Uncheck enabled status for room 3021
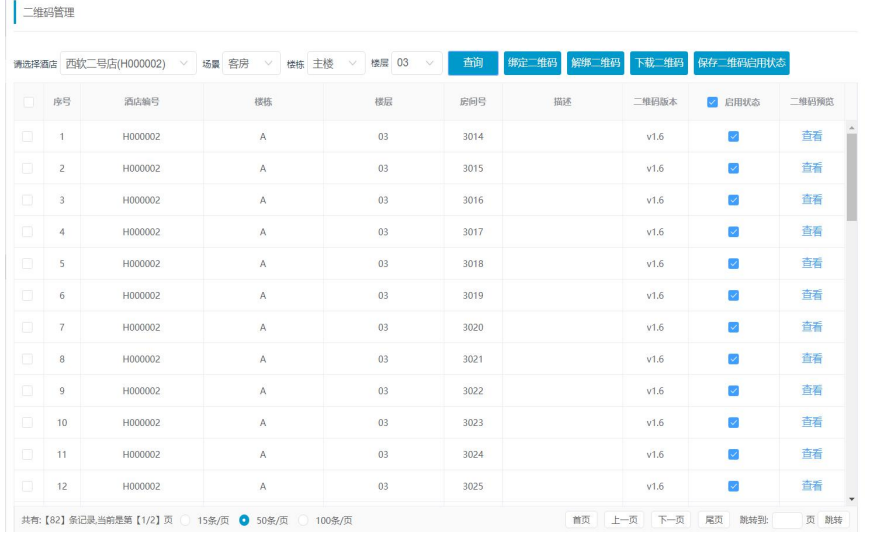896x541 pixels. (733, 359)
